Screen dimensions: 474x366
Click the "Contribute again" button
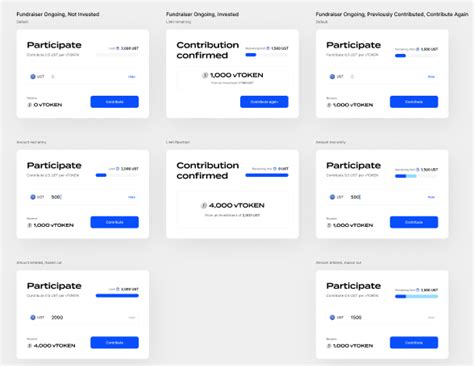(x=264, y=102)
